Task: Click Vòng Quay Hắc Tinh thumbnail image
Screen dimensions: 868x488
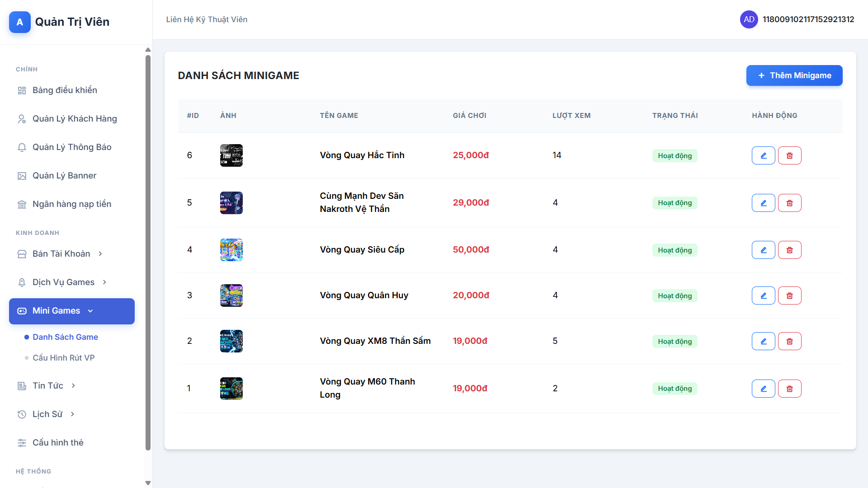Action: point(231,155)
